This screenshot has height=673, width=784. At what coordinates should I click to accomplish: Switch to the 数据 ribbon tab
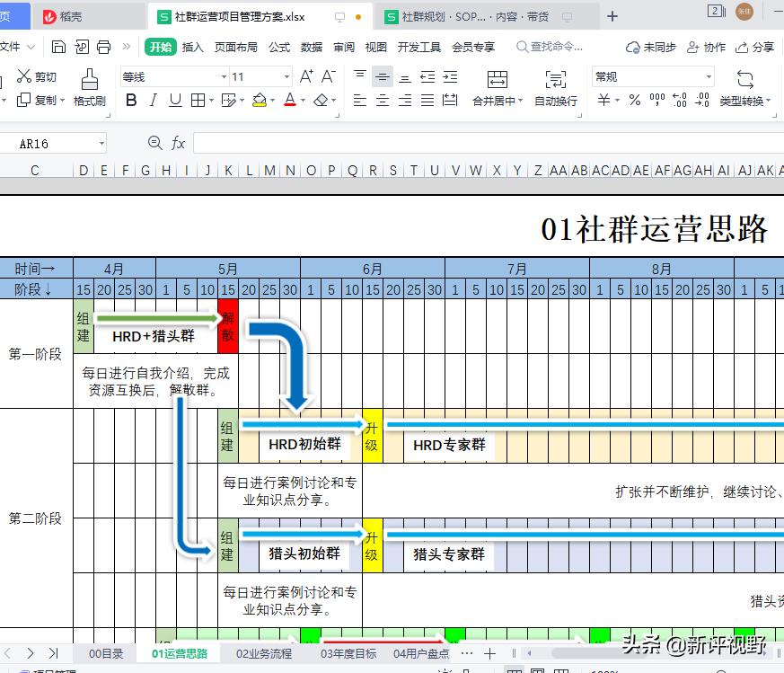[x=311, y=48]
